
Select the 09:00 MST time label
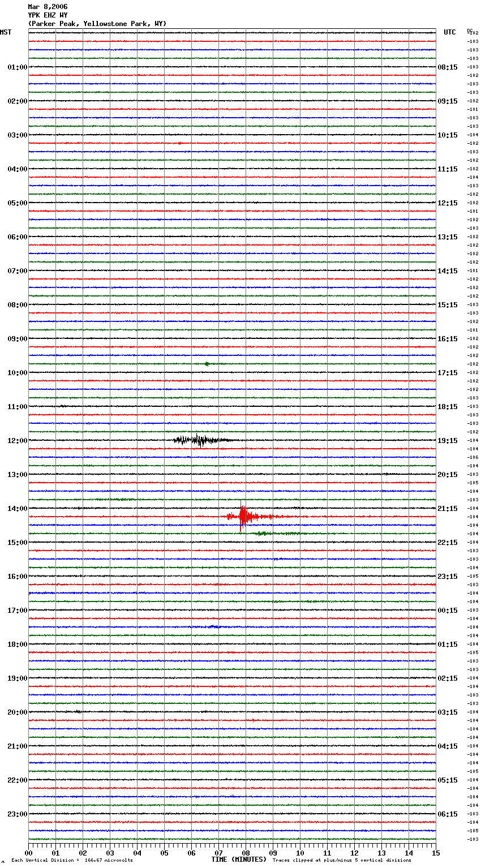pos(17,339)
